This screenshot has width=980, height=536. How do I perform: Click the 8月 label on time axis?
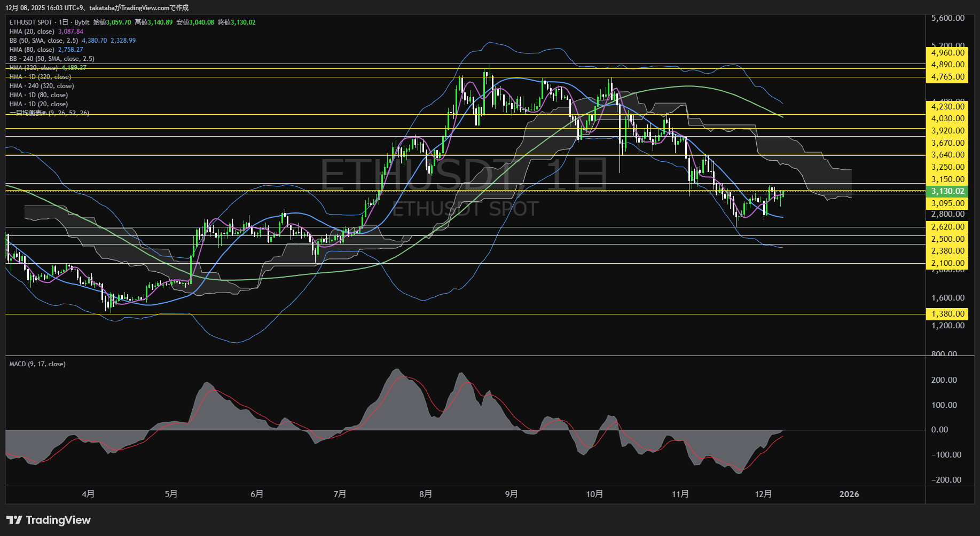[x=426, y=494]
